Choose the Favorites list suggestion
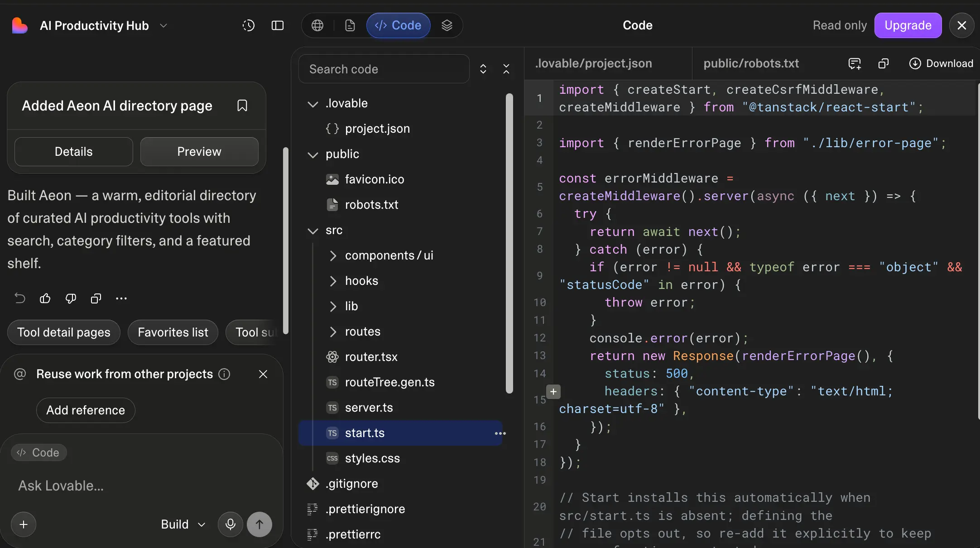Image resolution: width=980 pixels, height=548 pixels. click(x=173, y=332)
